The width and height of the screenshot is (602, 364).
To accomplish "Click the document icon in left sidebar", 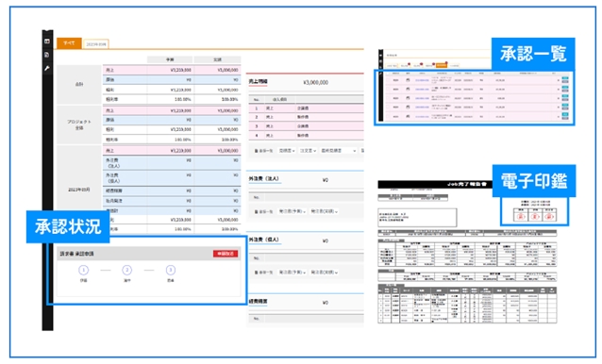I will pyautogui.click(x=47, y=55).
